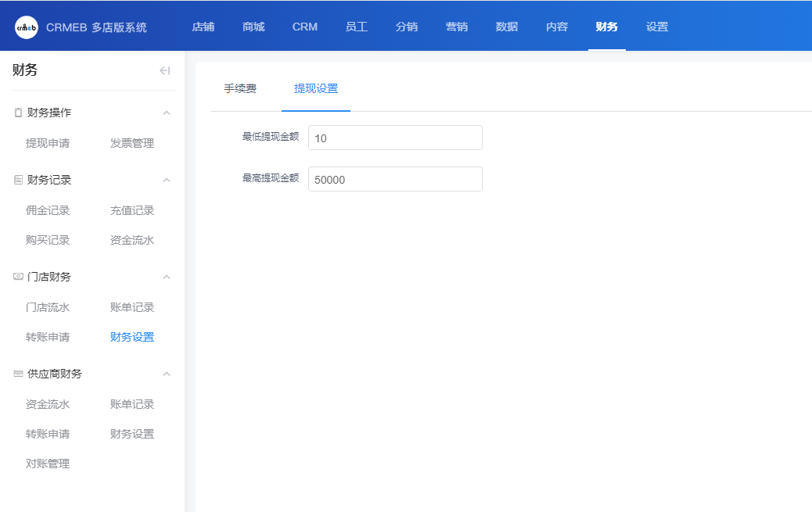Click the 财务记录 document icon

click(x=18, y=180)
